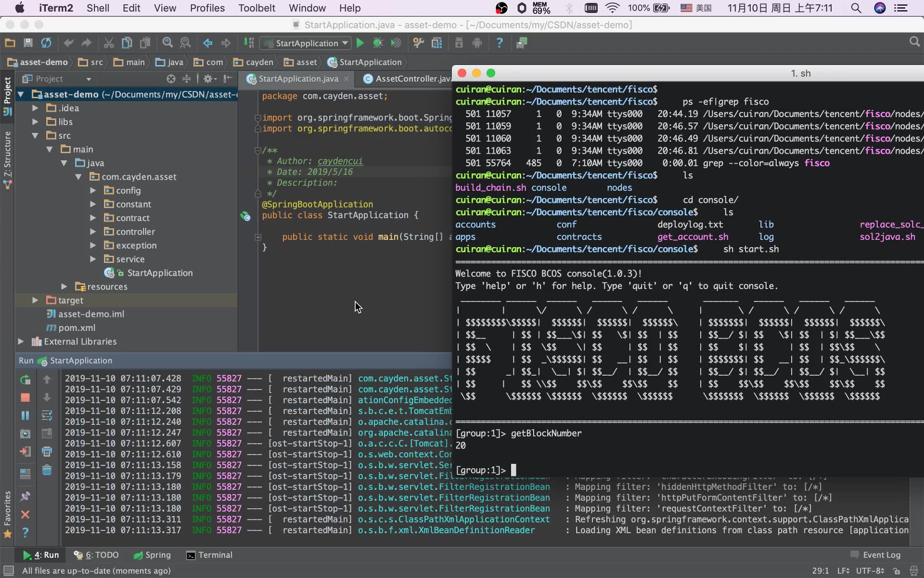
Task: Open the Spring tool window tab
Action: coord(152,555)
